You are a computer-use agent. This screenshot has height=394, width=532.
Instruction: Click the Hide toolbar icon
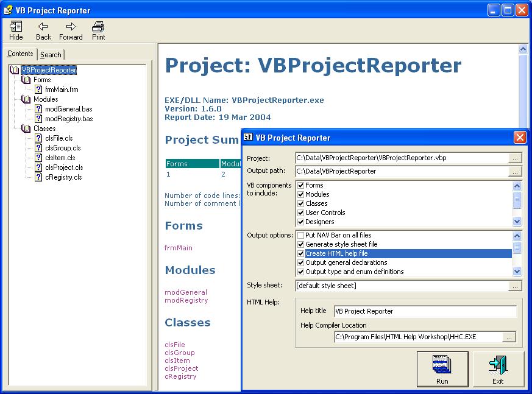(16, 27)
